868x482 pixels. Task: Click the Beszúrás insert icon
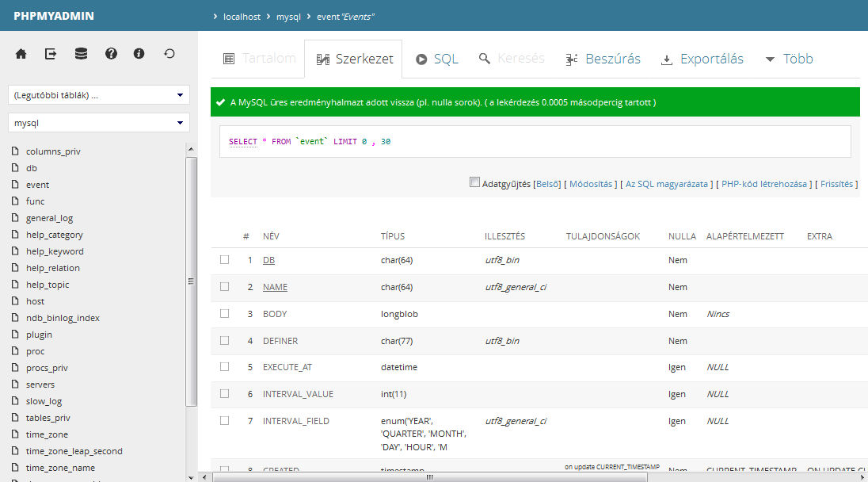click(x=572, y=59)
